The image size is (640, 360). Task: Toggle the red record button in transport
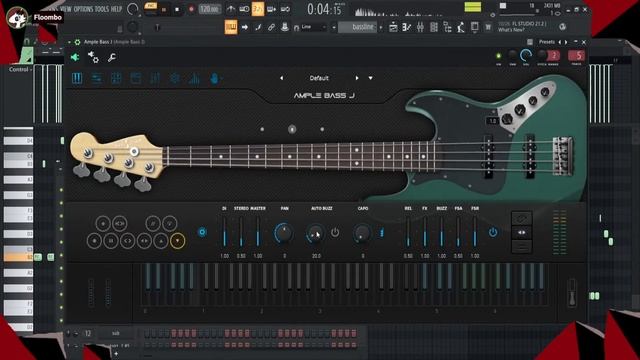191,9
